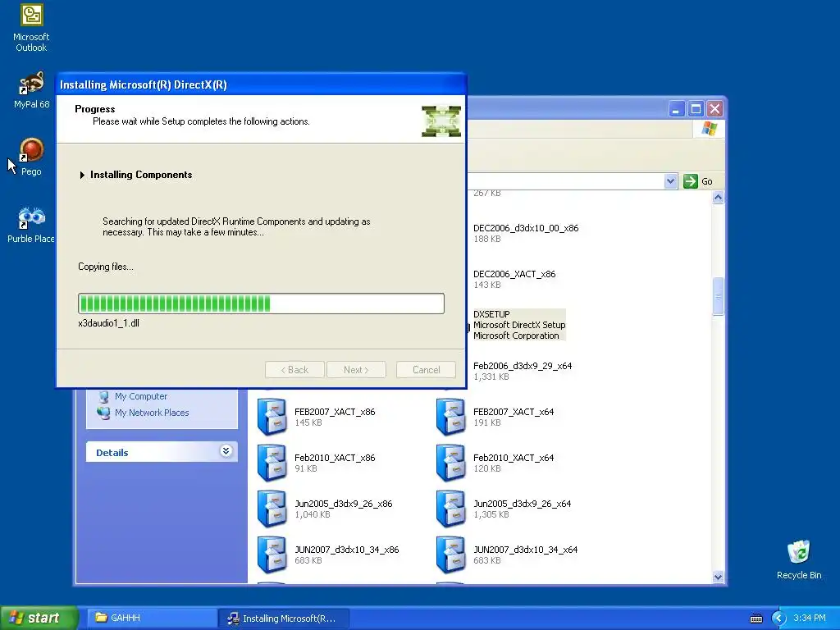Maximize the Explorer window

[x=696, y=109]
